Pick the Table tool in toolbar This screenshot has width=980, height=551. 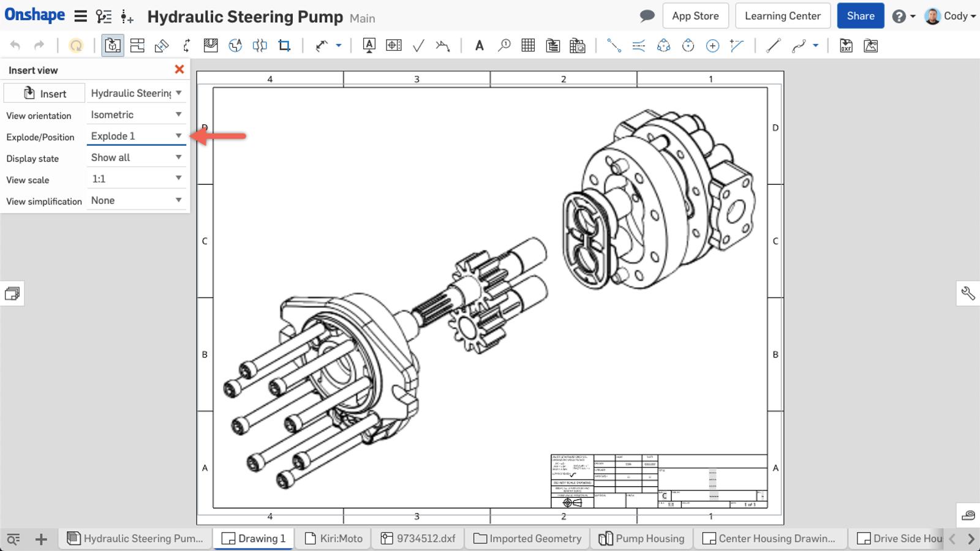click(x=528, y=45)
